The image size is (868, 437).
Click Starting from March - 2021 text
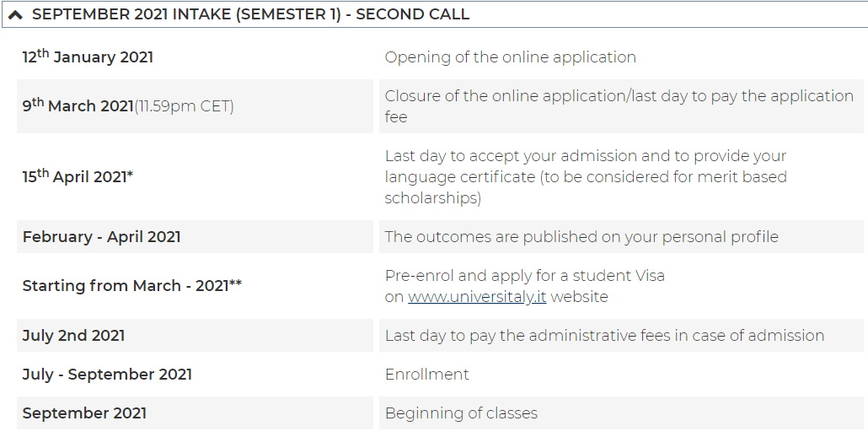tap(131, 286)
